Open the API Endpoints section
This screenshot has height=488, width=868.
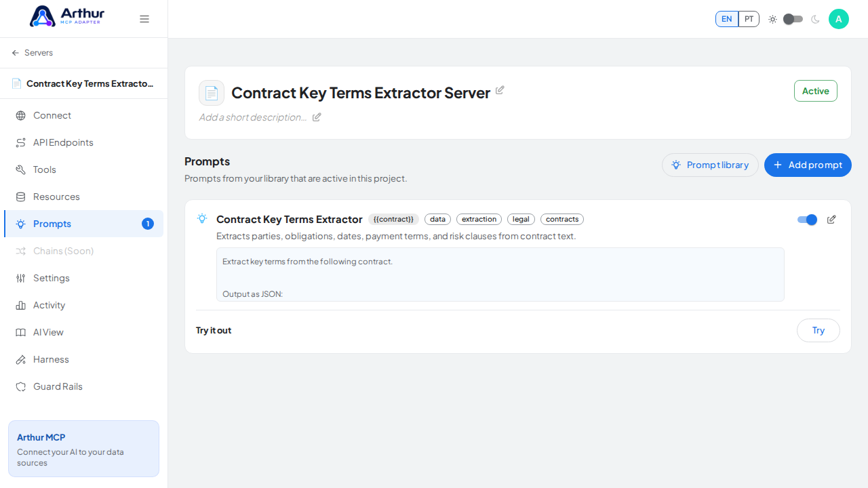[x=83, y=142]
